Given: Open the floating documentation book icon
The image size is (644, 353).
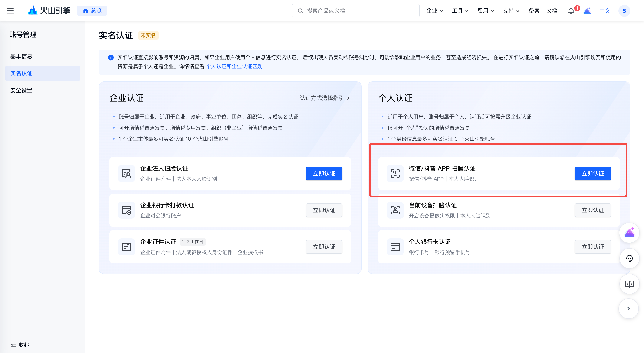Looking at the screenshot, I should coord(630,284).
